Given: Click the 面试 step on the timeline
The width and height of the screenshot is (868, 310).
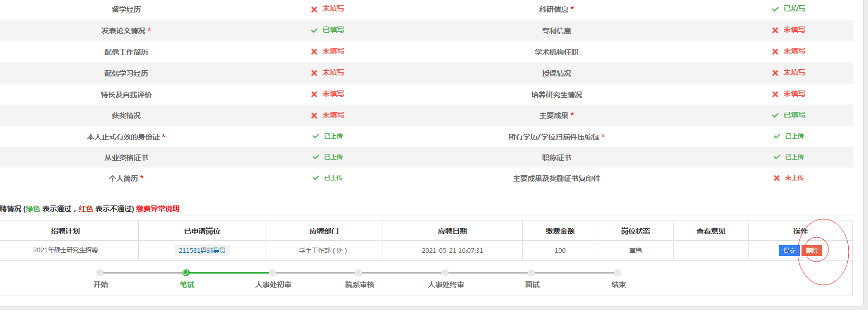Looking at the screenshot, I should click(x=531, y=273).
